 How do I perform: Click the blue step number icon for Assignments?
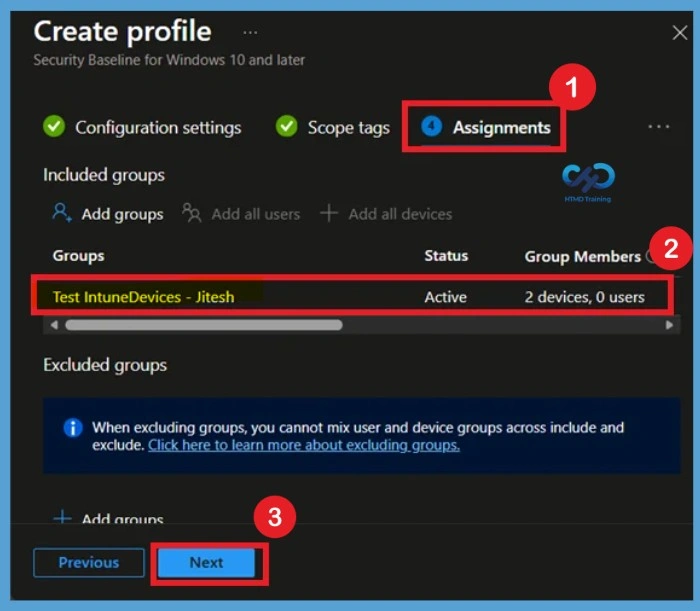pyautogui.click(x=431, y=126)
